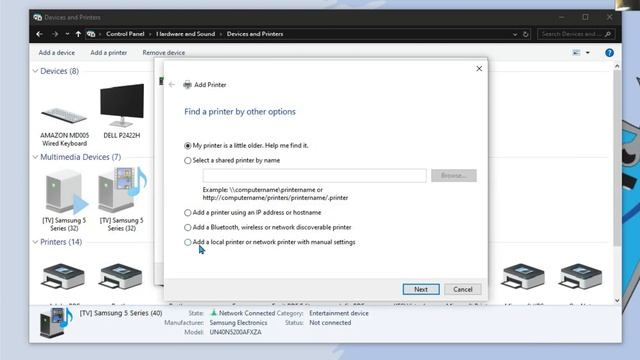
Task: Click the window scrollbar down arrow
Action: (x=617, y=300)
